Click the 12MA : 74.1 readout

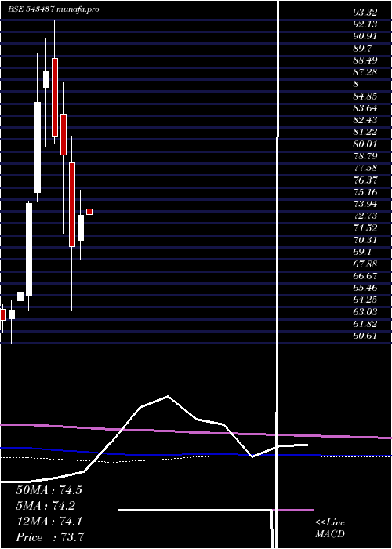tap(49, 522)
